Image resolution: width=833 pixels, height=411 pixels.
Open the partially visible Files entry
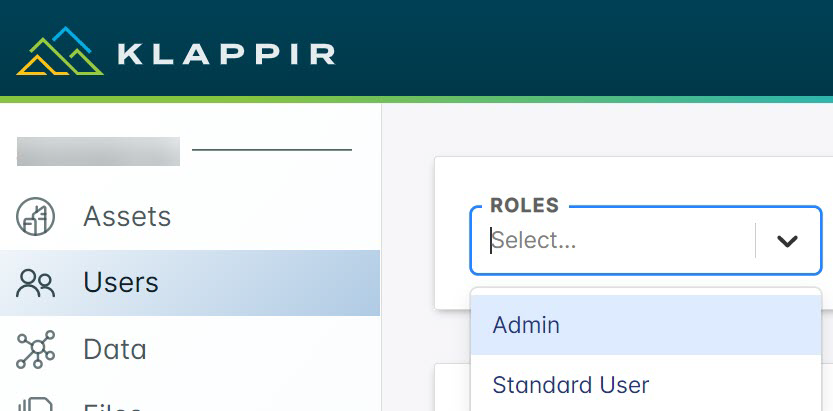[x=112, y=407]
